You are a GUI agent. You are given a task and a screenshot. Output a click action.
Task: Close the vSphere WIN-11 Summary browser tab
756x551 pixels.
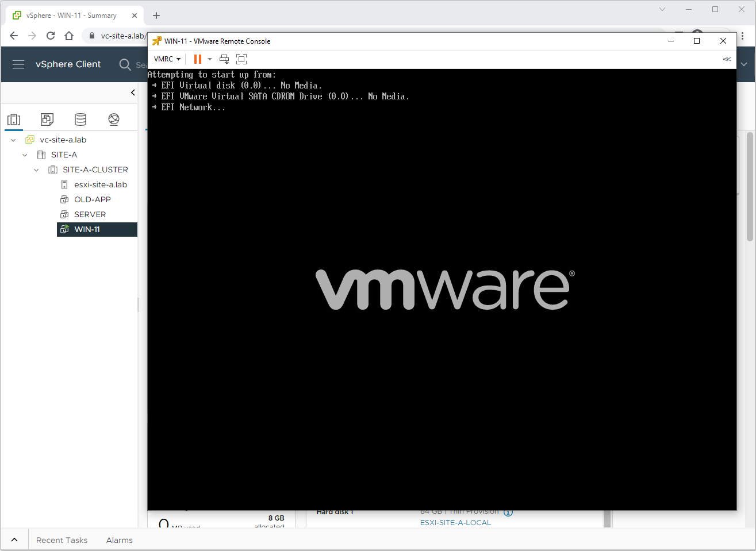[135, 16]
